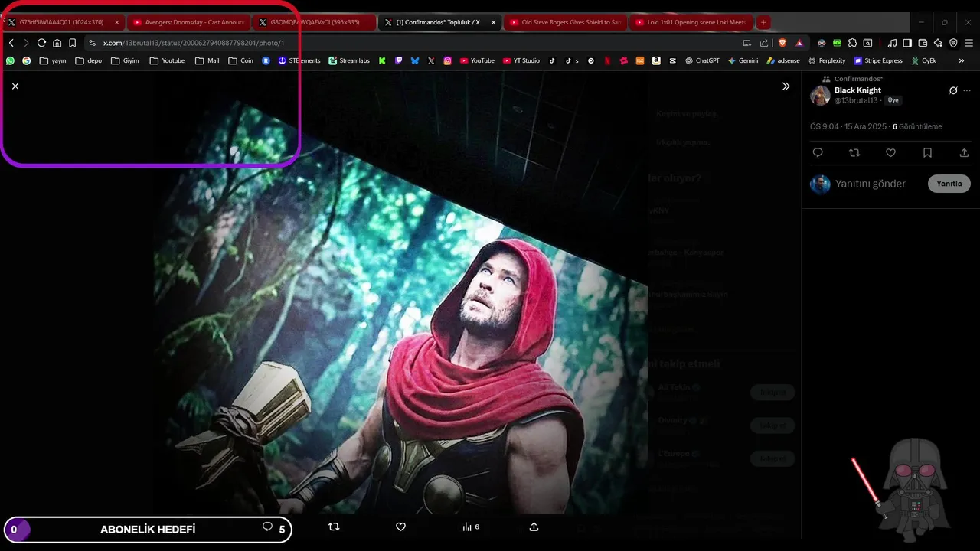Open the Streamlabs bookmark
The width and height of the screenshot is (980, 551).
[348, 60]
